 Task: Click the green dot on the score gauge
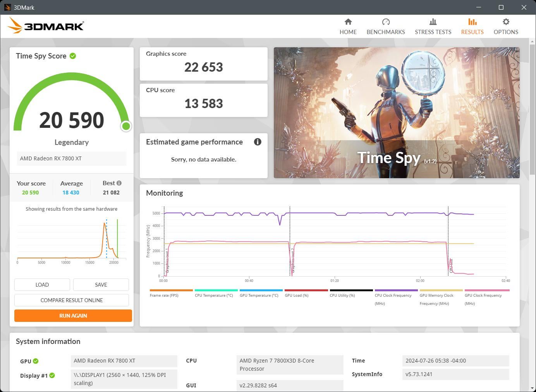pyautogui.click(x=126, y=126)
